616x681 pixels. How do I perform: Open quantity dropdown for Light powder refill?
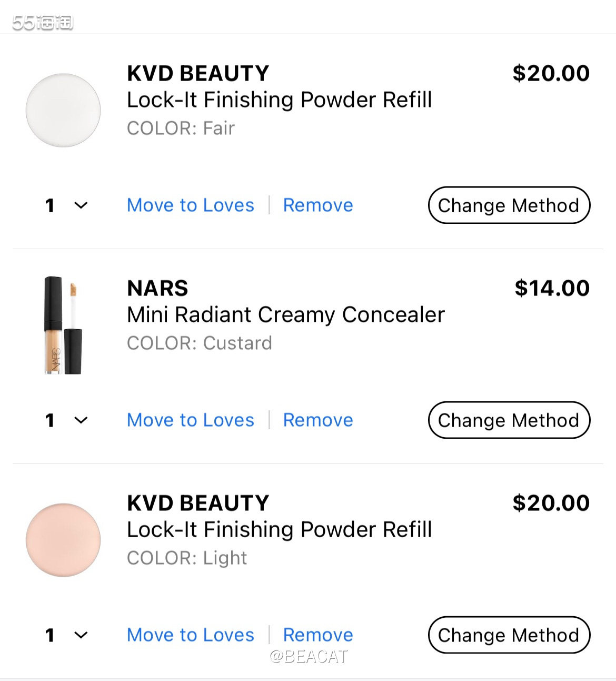point(66,635)
